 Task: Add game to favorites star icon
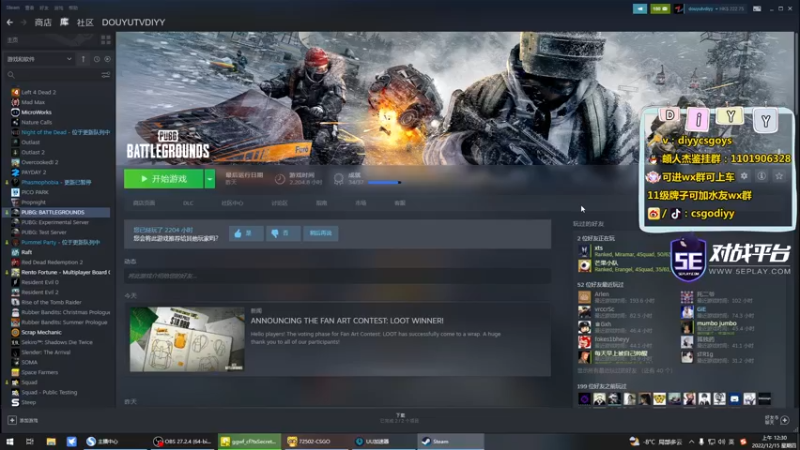[x=779, y=176]
